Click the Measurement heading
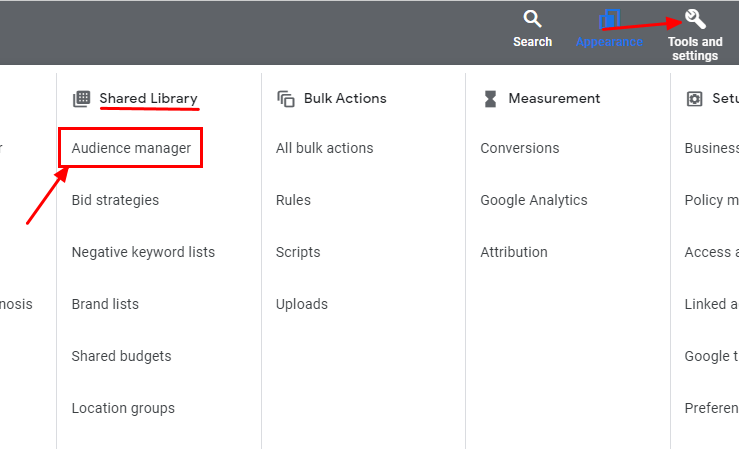739x449 pixels. tap(554, 98)
